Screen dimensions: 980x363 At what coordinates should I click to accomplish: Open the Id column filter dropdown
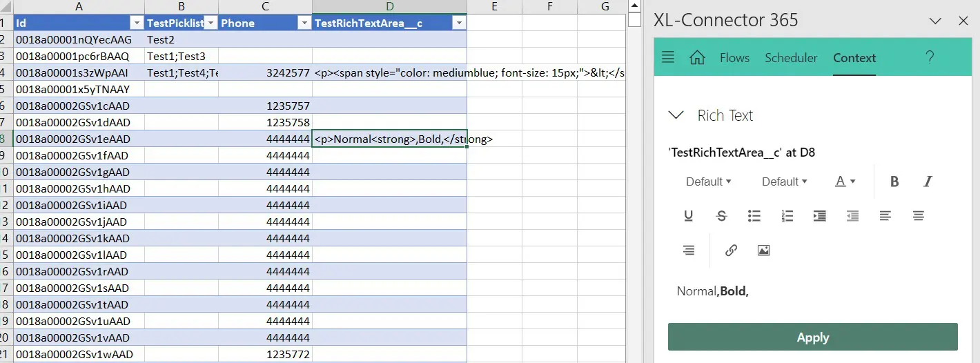click(x=136, y=23)
